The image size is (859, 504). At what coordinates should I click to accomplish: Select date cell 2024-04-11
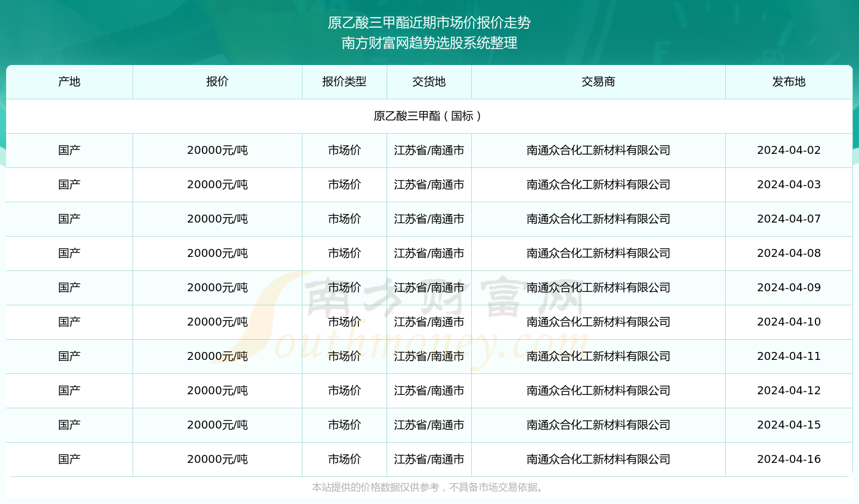click(x=789, y=356)
